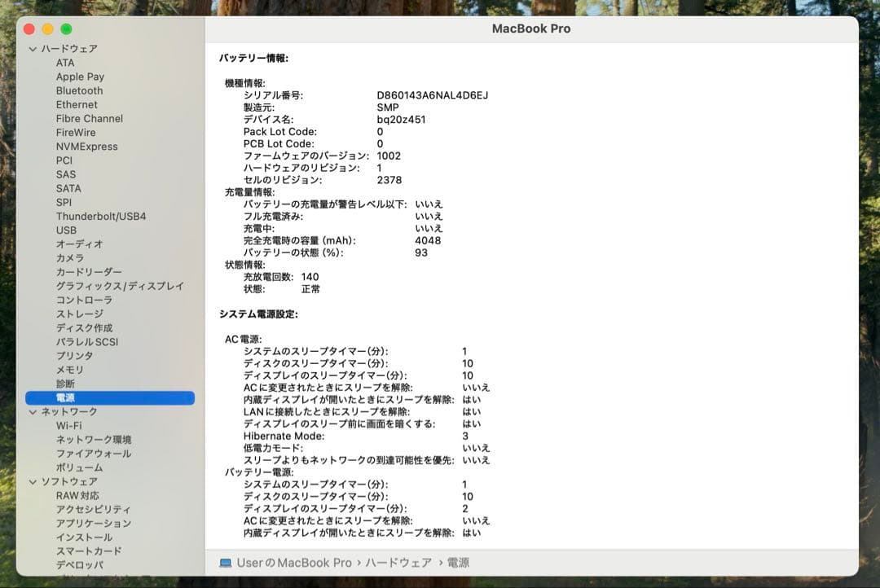Open the Thunderbolt/USB4 report
The width and height of the screenshot is (880, 588).
[99, 216]
